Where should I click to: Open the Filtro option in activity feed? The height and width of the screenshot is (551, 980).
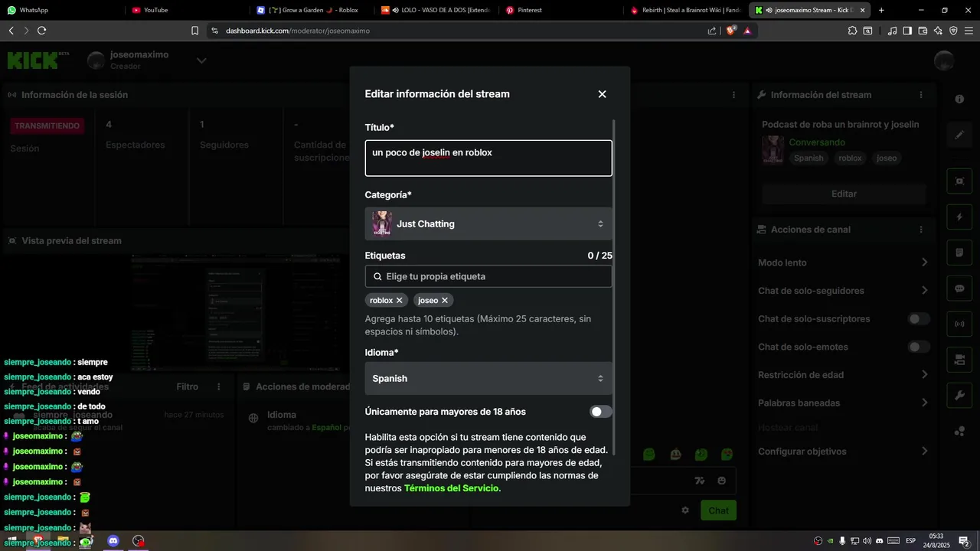[187, 387]
